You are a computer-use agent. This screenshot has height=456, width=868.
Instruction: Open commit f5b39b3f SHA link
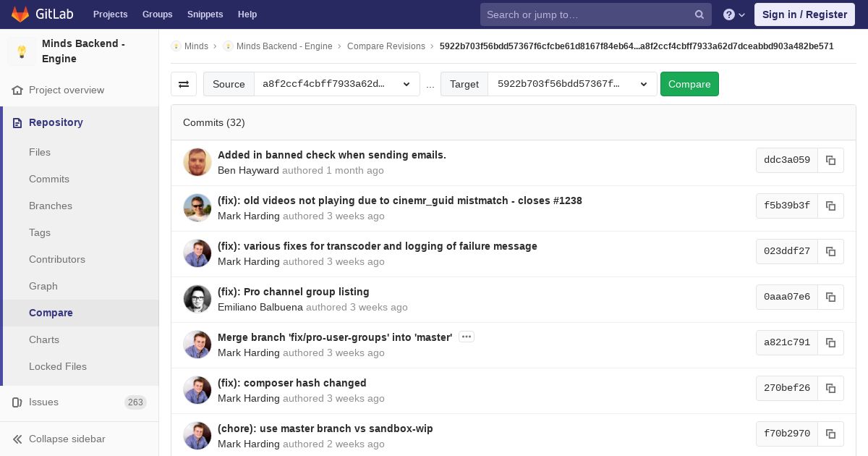(x=787, y=206)
